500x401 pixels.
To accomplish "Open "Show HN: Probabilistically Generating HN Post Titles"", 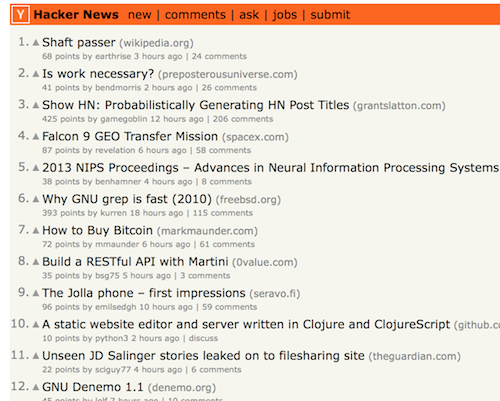I will point(196,105).
